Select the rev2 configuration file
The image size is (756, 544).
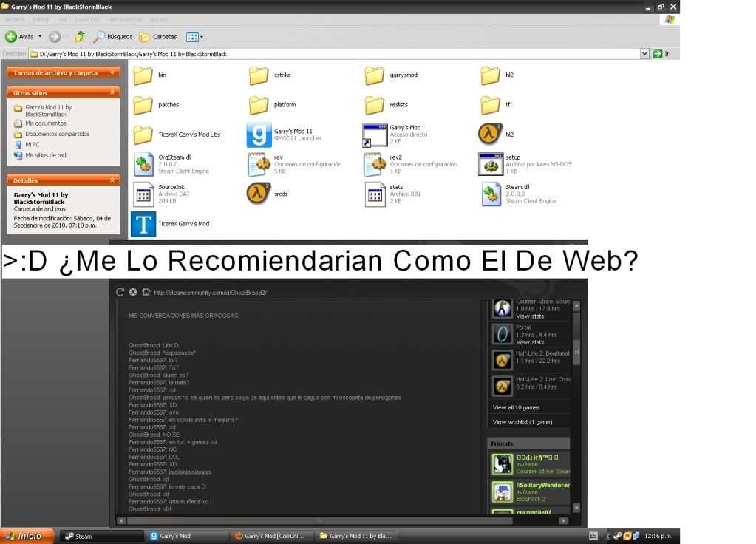(x=375, y=164)
